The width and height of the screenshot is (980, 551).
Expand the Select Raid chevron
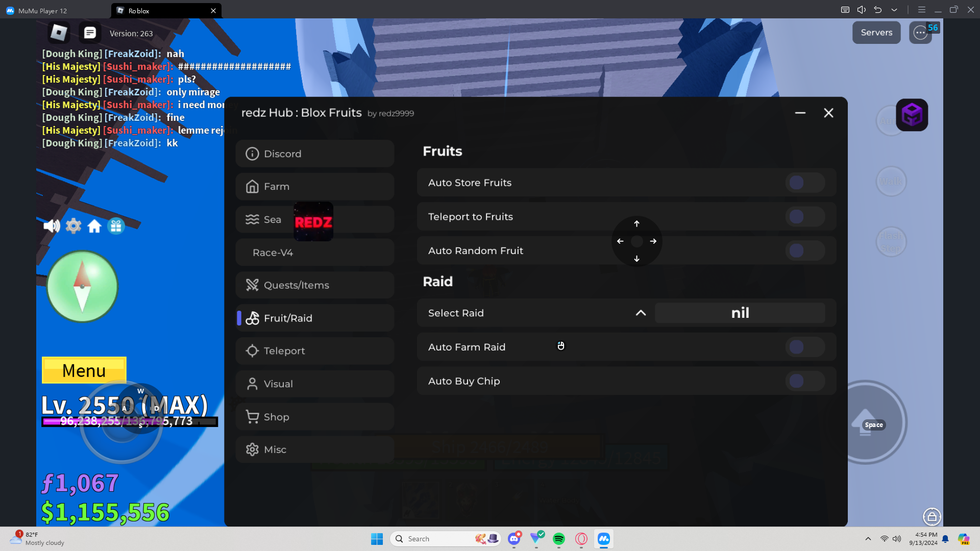coord(641,313)
